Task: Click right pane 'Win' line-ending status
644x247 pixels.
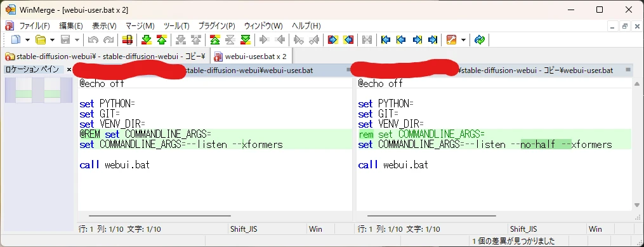Action: coord(595,229)
